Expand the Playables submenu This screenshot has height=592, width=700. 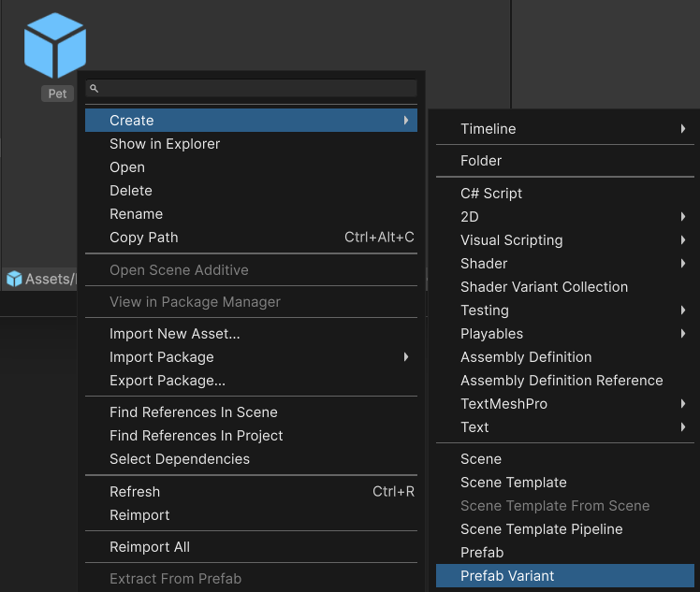[x=564, y=334]
